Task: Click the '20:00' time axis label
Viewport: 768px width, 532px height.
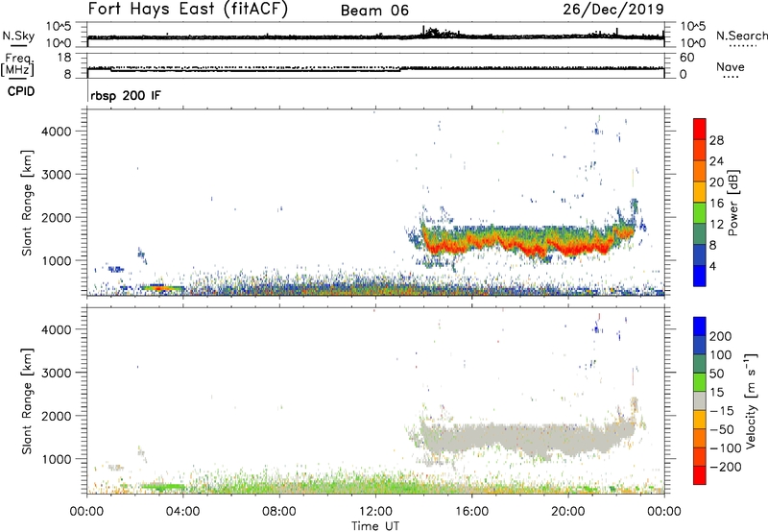Action: click(x=567, y=512)
